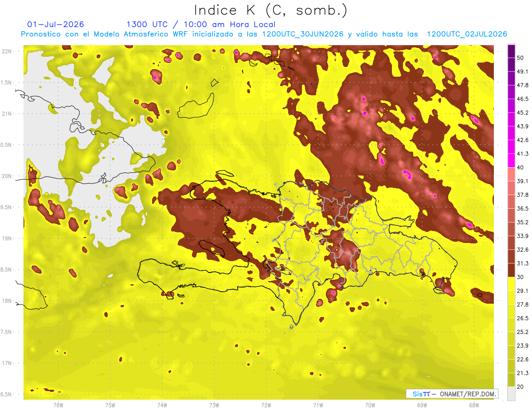Click the salmon swatch between 39.1 and 40
The height and width of the screenshot is (411, 532).
511,174
